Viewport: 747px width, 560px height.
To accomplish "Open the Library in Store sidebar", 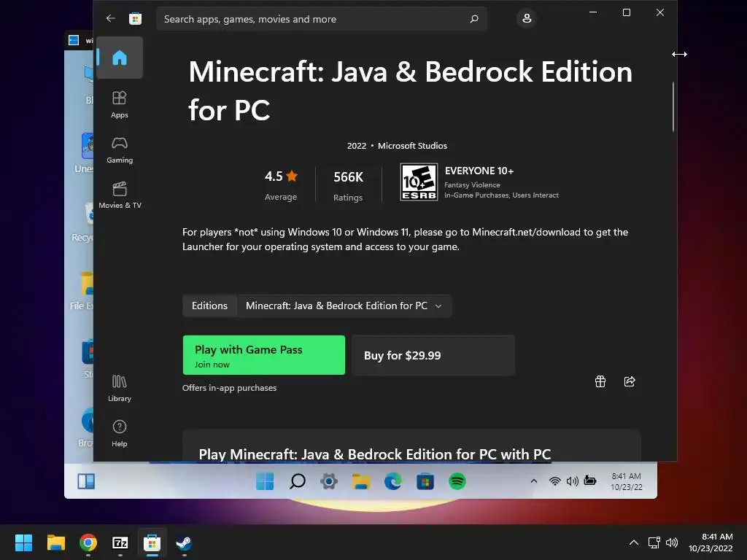I will tap(119, 389).
